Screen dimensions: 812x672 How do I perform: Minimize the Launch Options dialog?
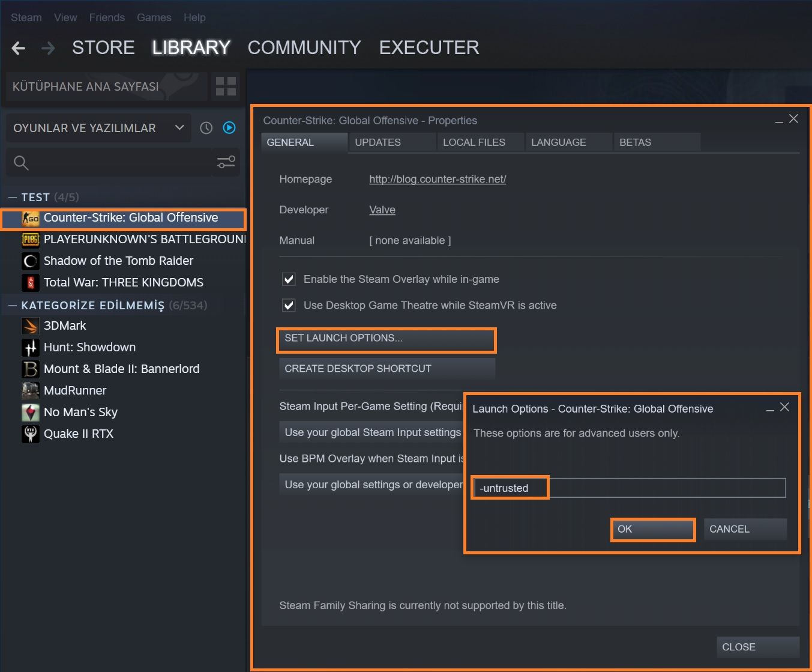(x=770, y=409)
